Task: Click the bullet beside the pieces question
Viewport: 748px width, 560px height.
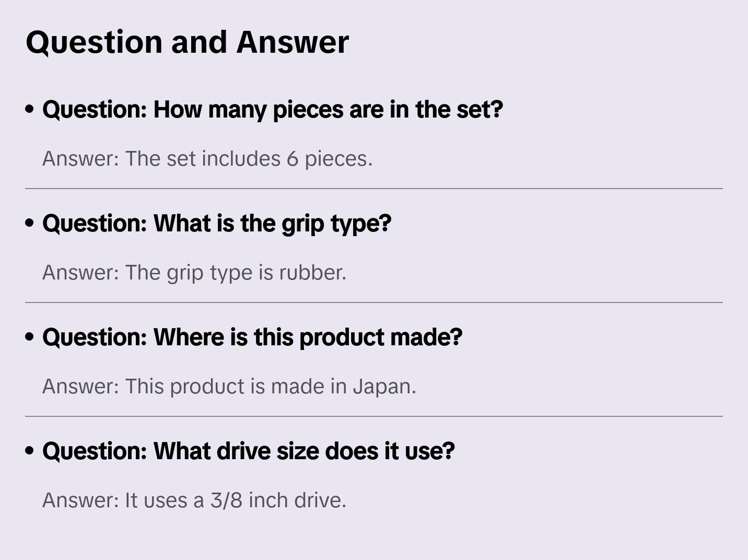Action: click(30, 109)
